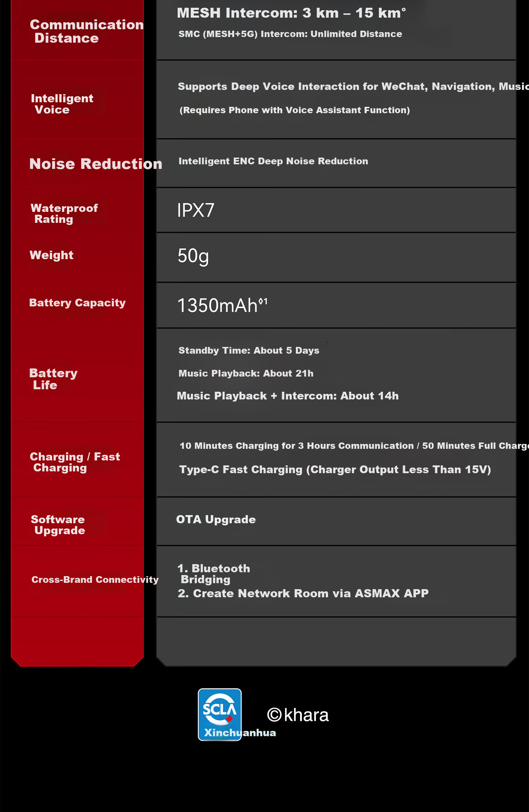This screenshot has height=812, width=529.
Task: Click Create Network Room via ASMAX APP
Action: tap(303, 593)
